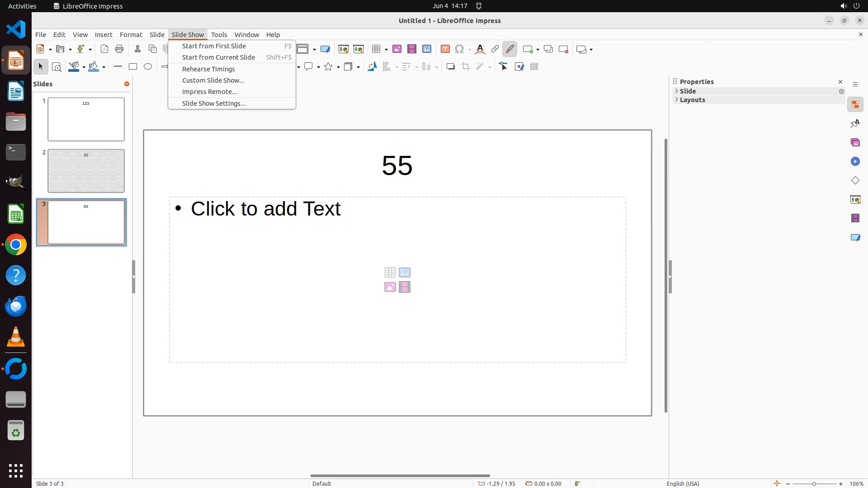Toggle the Shadow formatting icon

pos(450,67)
